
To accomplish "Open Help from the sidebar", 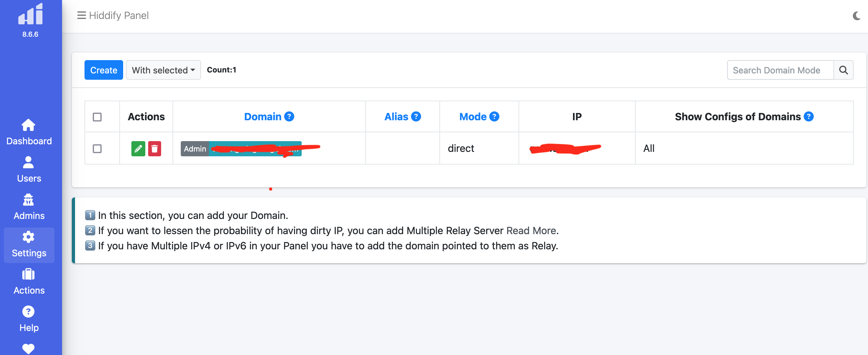I will 28,319.
